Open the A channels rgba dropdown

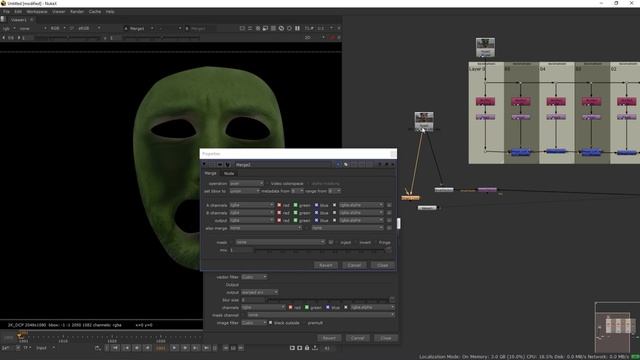[x=251, y=205]
